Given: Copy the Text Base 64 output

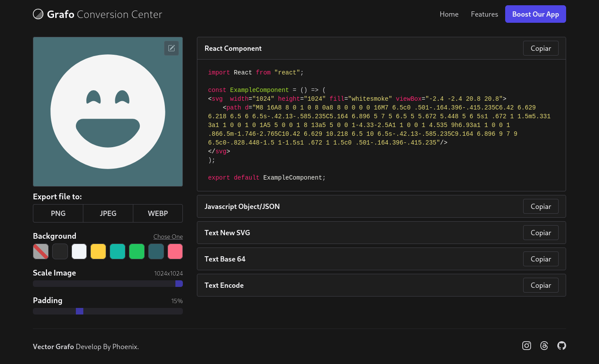Looking at the screenshot, I should [541, 259].
